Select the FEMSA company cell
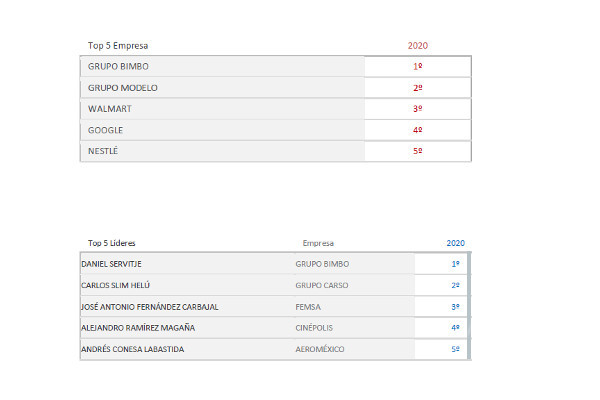This screenshot has width=600, height=400. tap(355, 307)
